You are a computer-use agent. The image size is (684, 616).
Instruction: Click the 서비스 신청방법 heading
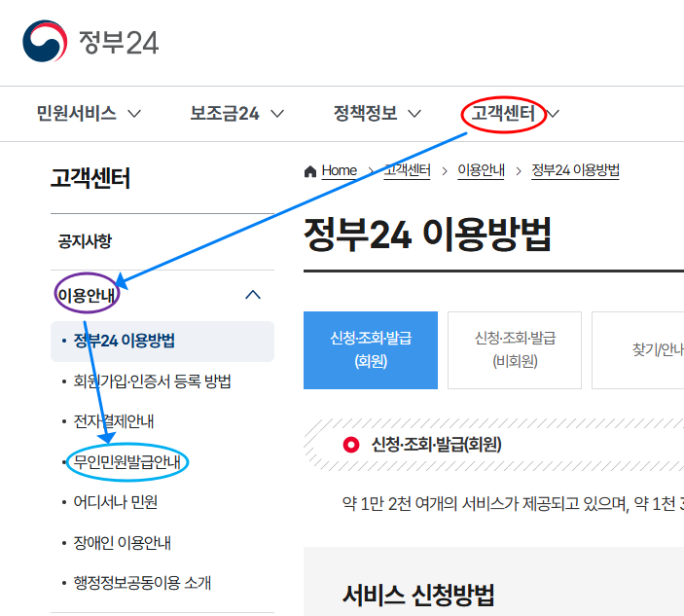[x=418, y=595]
